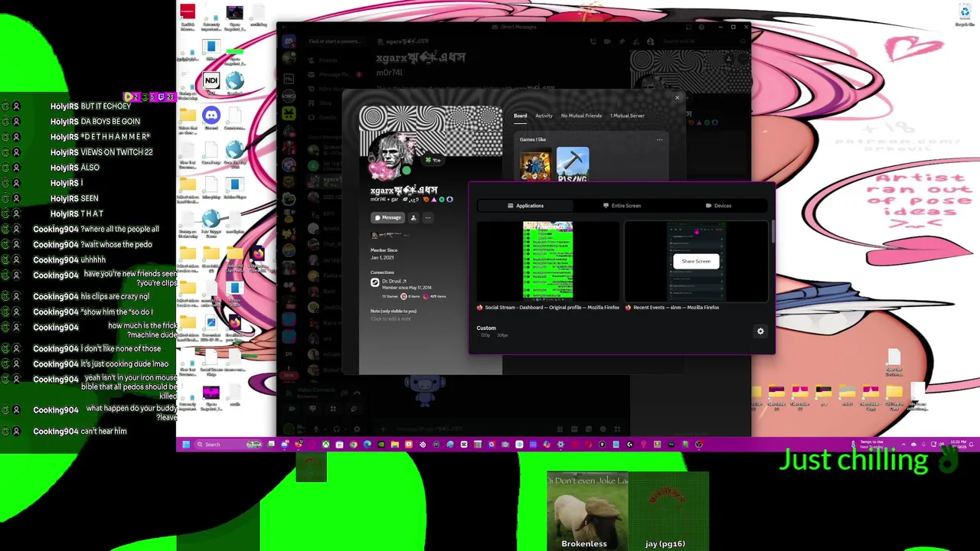Select the Social Stream Dashboard window thumbnail
This screenshot has width=980, height=551.
click(x=547, y=260)
